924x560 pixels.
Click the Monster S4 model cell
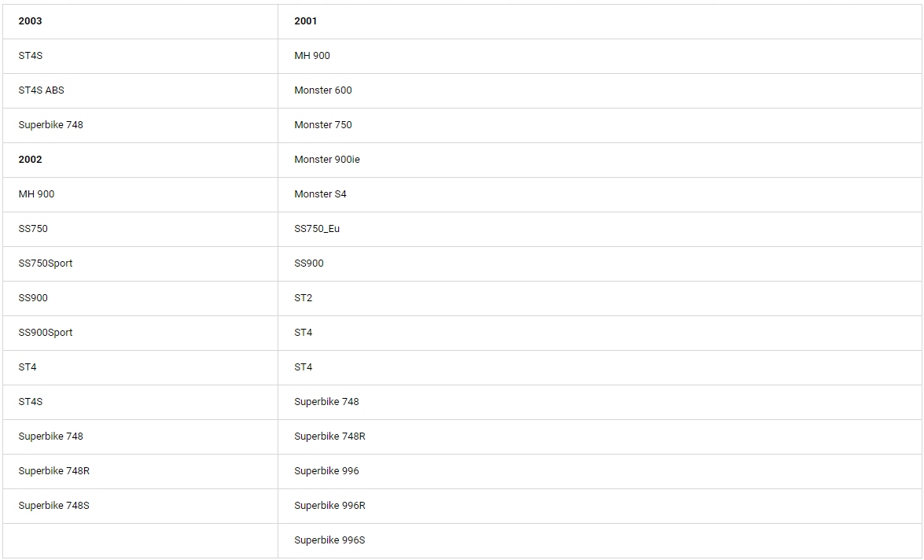point(320,194)
